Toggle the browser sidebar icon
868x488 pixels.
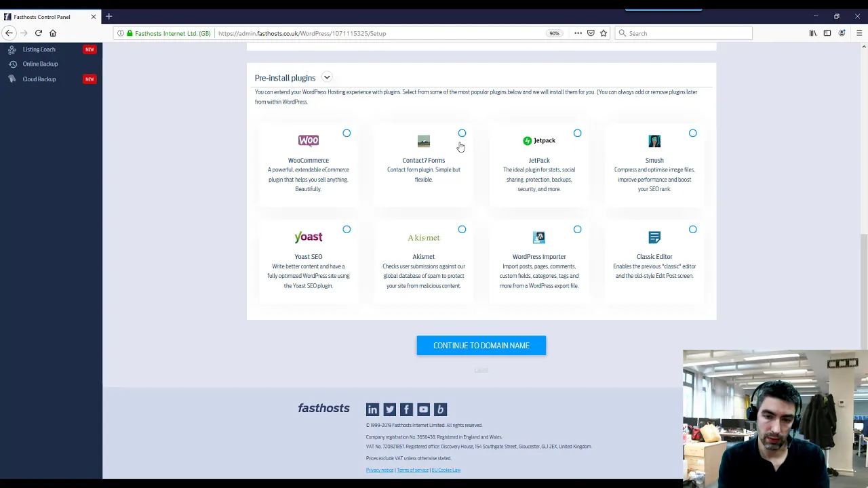point(827,33)
